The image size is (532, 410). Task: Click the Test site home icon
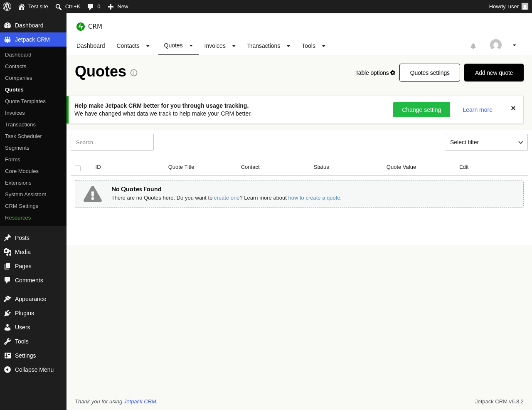pos(22,7)
